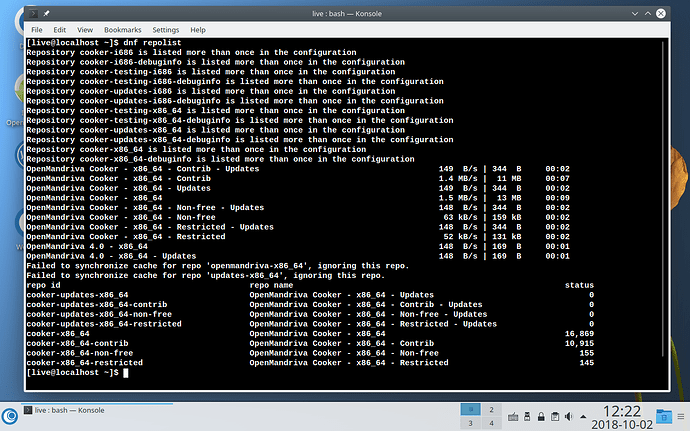Click the terminal prompt cursor on last line
The image size is (690, 431).
[x=126, y=373]
